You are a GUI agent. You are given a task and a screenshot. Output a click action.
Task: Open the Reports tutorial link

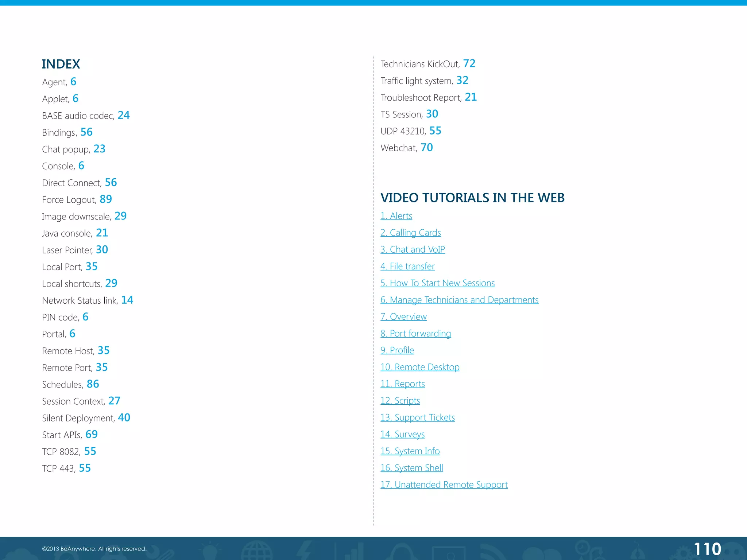point(402,384)
